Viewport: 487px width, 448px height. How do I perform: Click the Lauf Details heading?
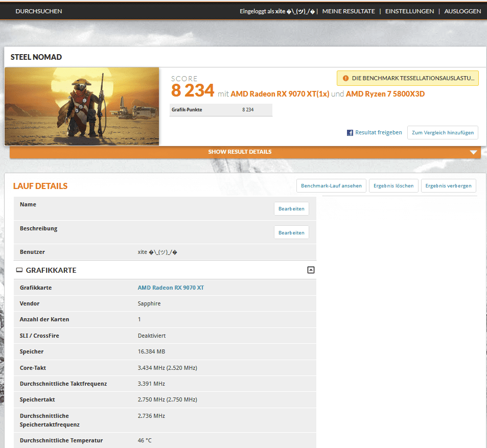40,186
